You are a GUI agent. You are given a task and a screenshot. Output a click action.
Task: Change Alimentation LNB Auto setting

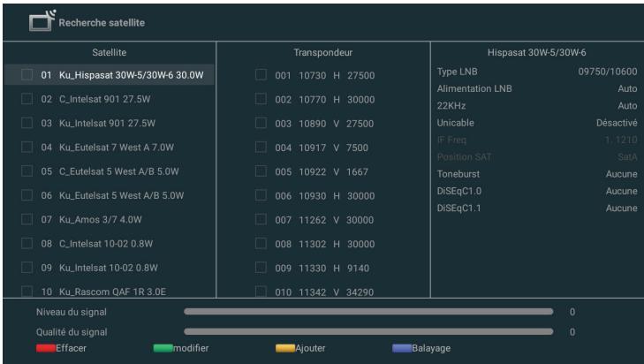point(627,88)
